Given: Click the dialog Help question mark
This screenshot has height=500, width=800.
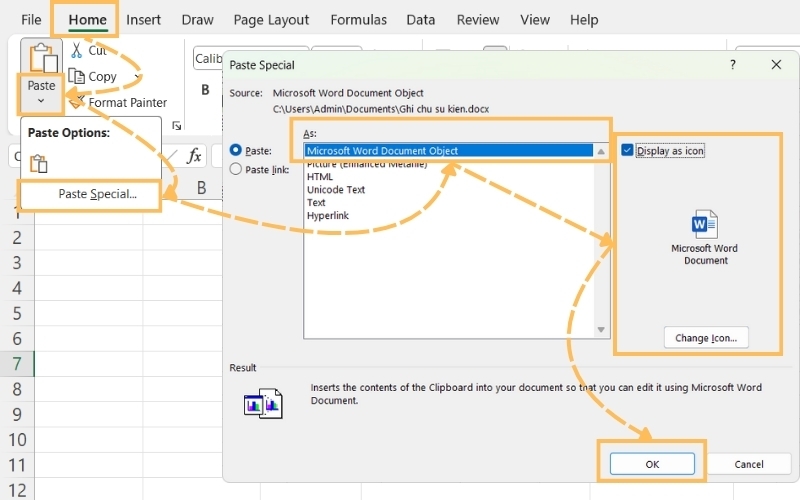Looking at the screenshot, I should point(733,65).
